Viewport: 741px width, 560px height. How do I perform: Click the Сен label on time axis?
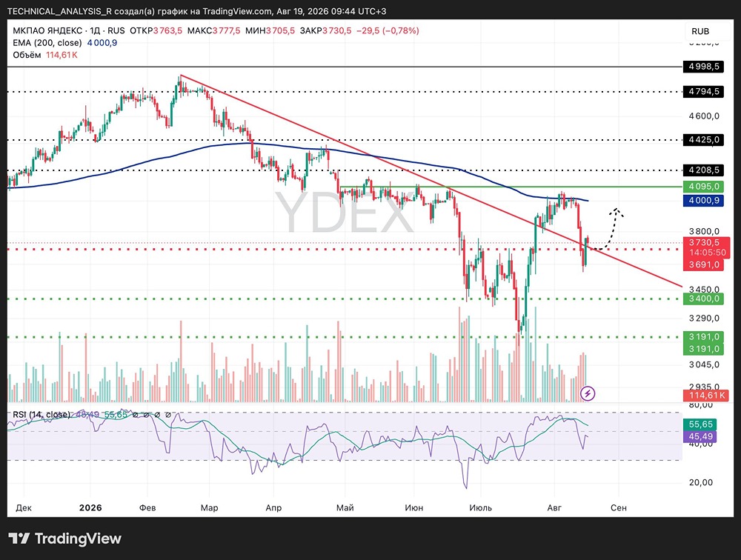pyautogui.click(x=619, y=507)
